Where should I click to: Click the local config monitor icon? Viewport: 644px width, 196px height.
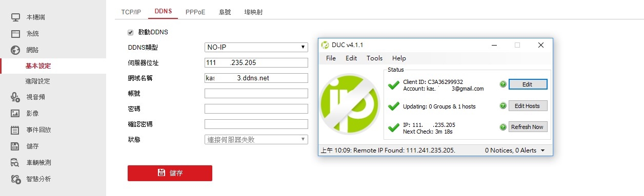15,17
